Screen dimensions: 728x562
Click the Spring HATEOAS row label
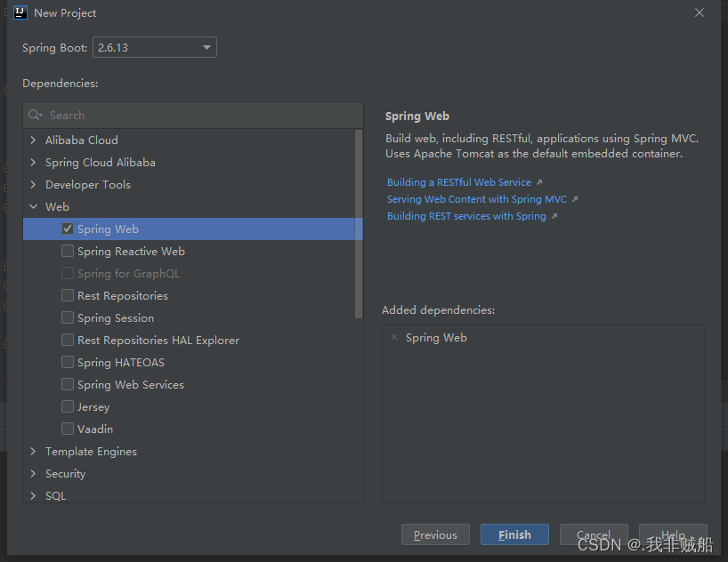pos(121,363)
